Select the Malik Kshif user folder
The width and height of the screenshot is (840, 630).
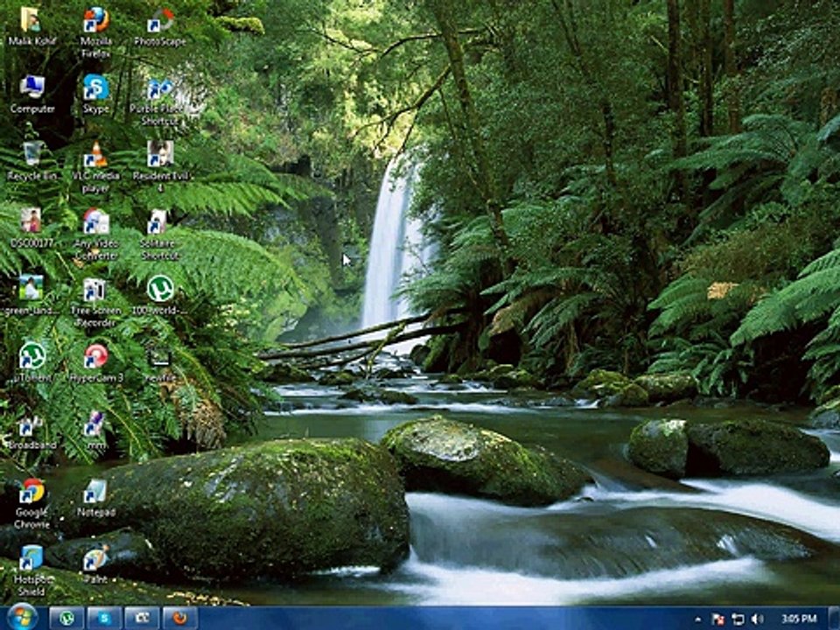pos(32,21)
